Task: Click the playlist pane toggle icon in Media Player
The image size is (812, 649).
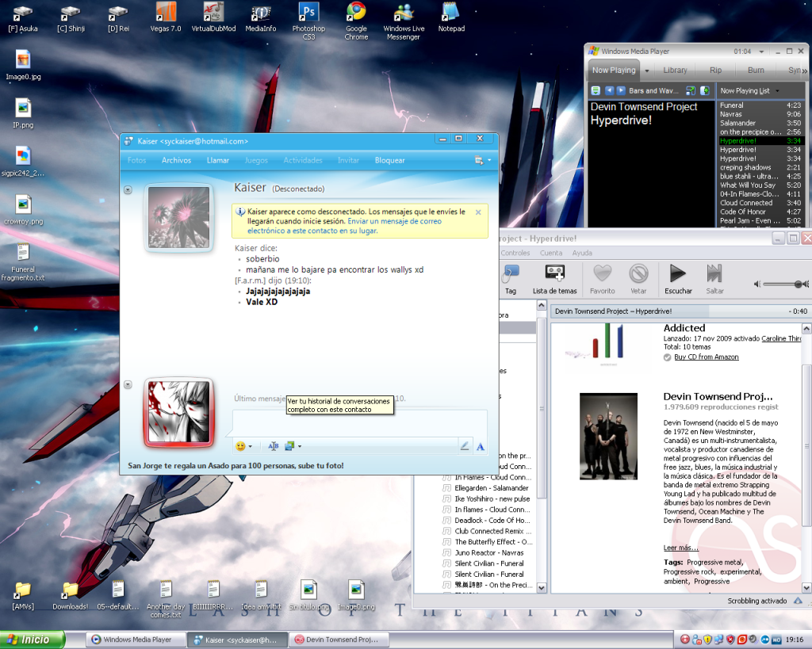Action: coord(705,90)
